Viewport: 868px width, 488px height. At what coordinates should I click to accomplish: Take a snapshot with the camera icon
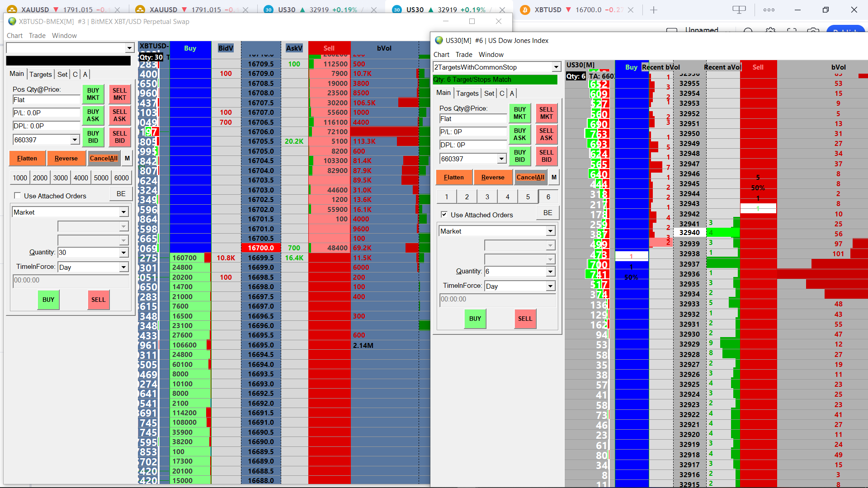(x=813, y=31)
